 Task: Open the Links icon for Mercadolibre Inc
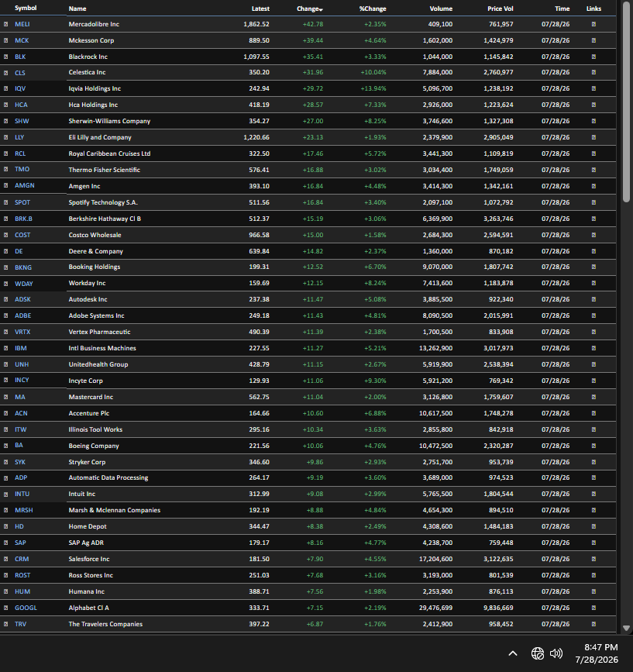pos(593,25)
